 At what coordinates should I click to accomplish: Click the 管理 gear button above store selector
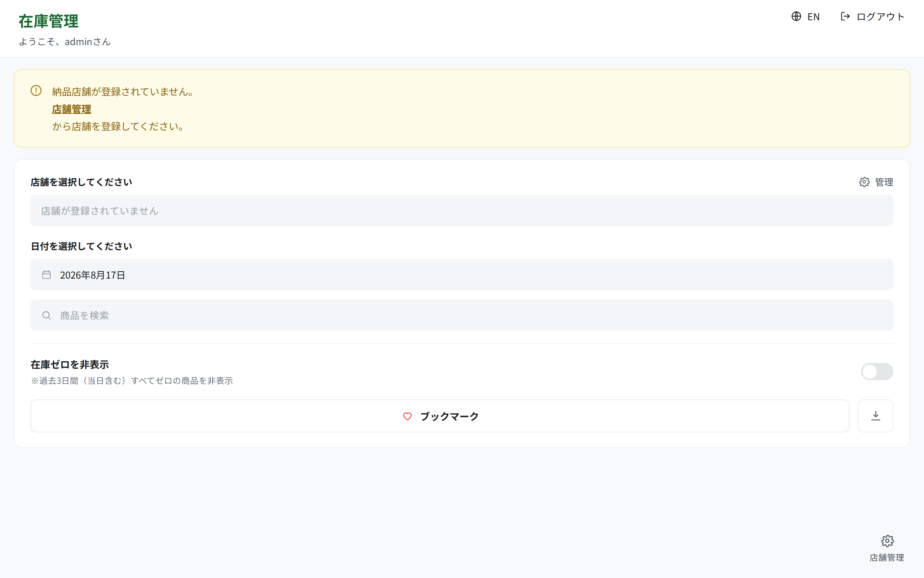click(876, 182)
